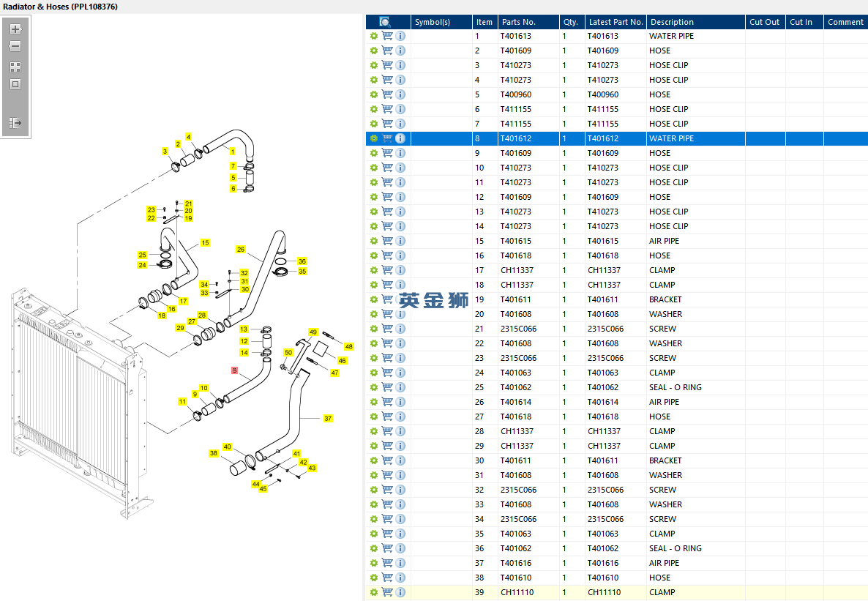This screenshot has height=601, width=868.
Task: Select callout 37 in the diagram
Action: point(329,419)
